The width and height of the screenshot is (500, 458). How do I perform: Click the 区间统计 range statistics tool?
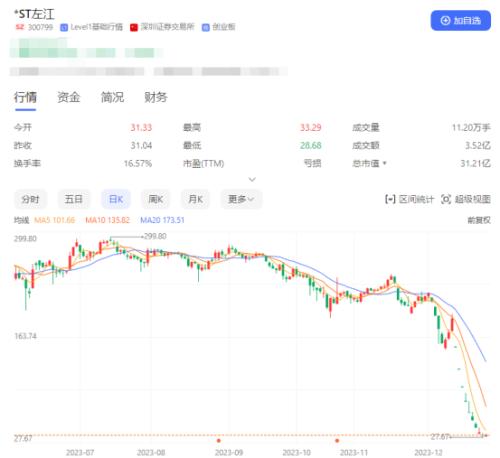409,199
